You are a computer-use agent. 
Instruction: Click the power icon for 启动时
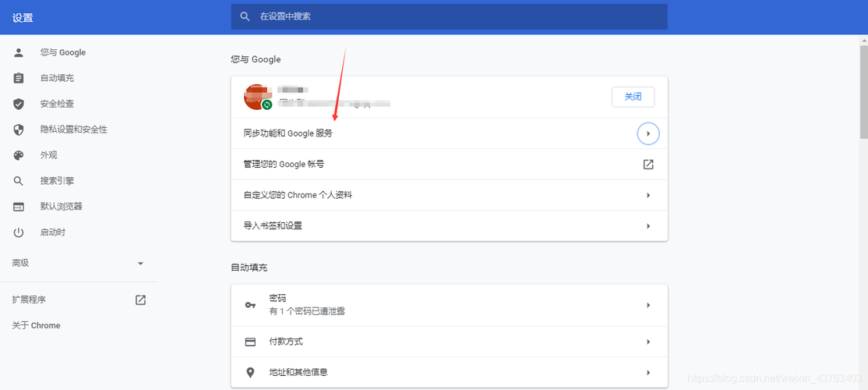(x=19, y=232)
